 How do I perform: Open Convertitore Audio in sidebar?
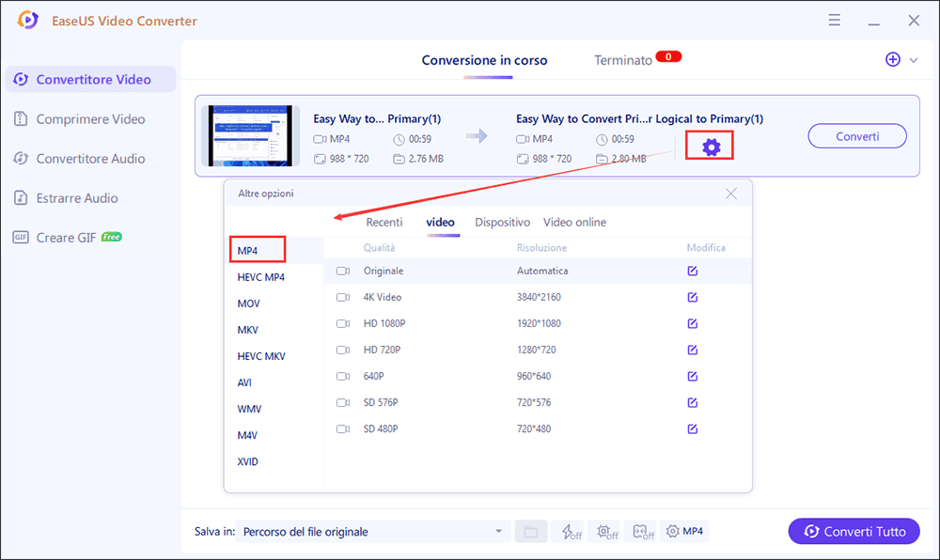point(90,159)
